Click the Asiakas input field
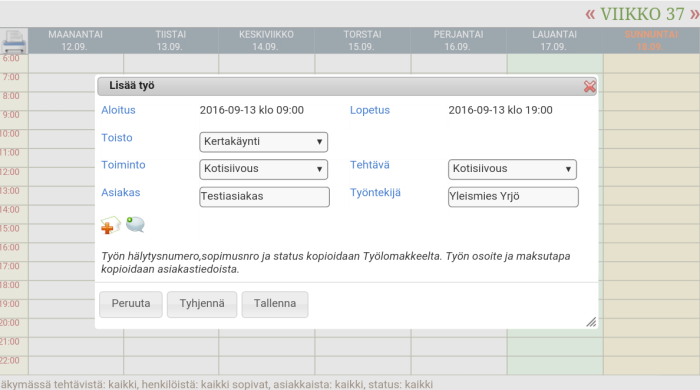The width and height of the screenshot is (700, 390). (264, 197)
